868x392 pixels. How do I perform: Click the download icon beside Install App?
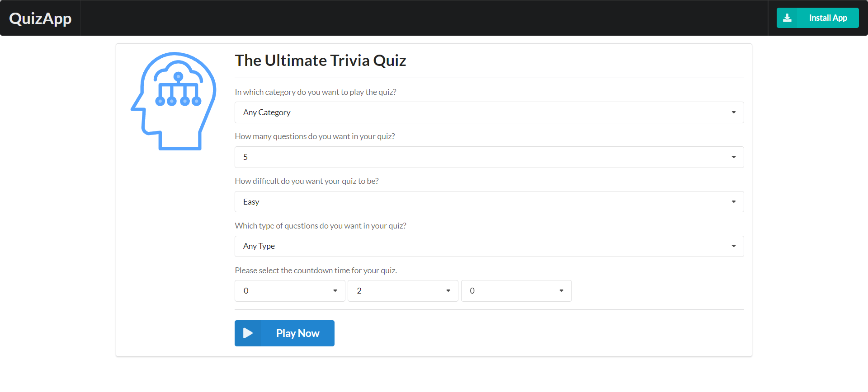pyautogui.click(x=787, y=18)
